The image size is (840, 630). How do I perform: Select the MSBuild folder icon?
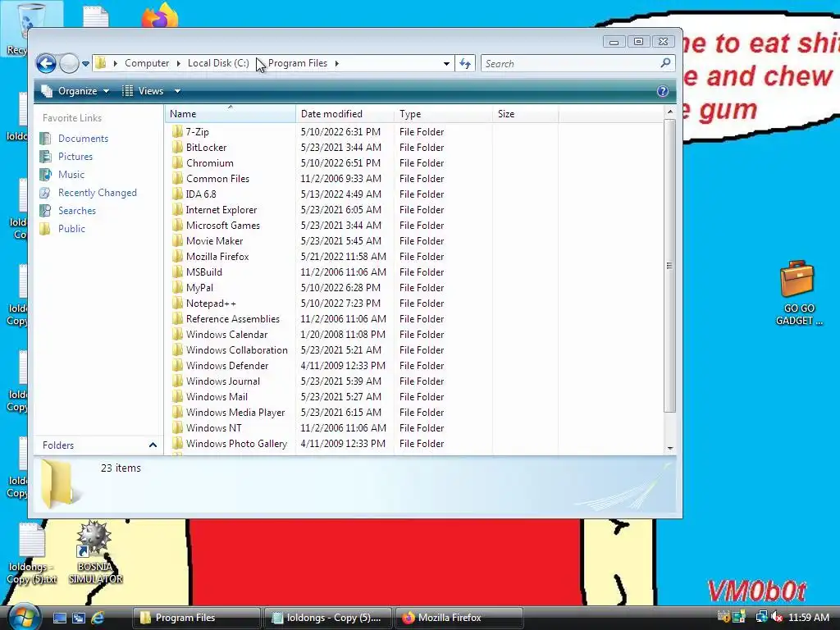[178, 272]
